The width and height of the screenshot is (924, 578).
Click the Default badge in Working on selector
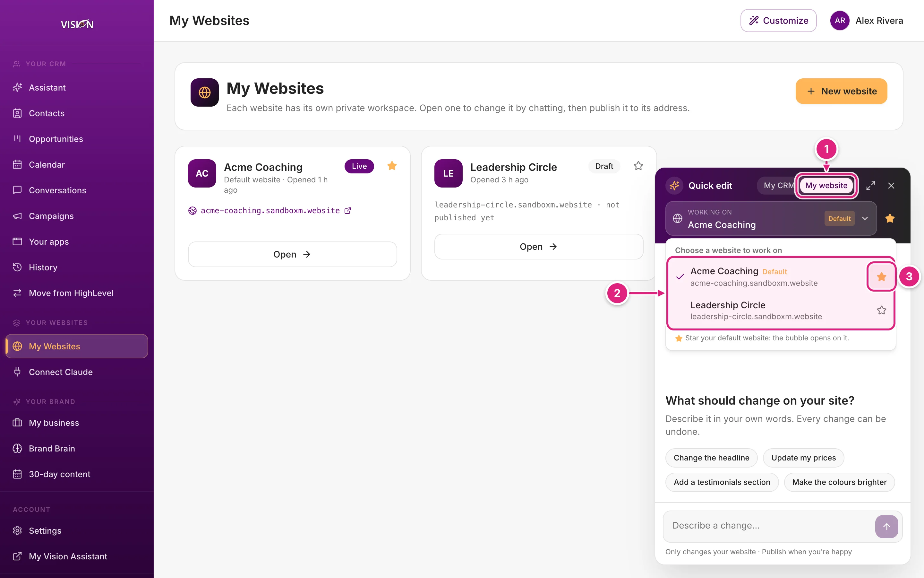(839, 219)
